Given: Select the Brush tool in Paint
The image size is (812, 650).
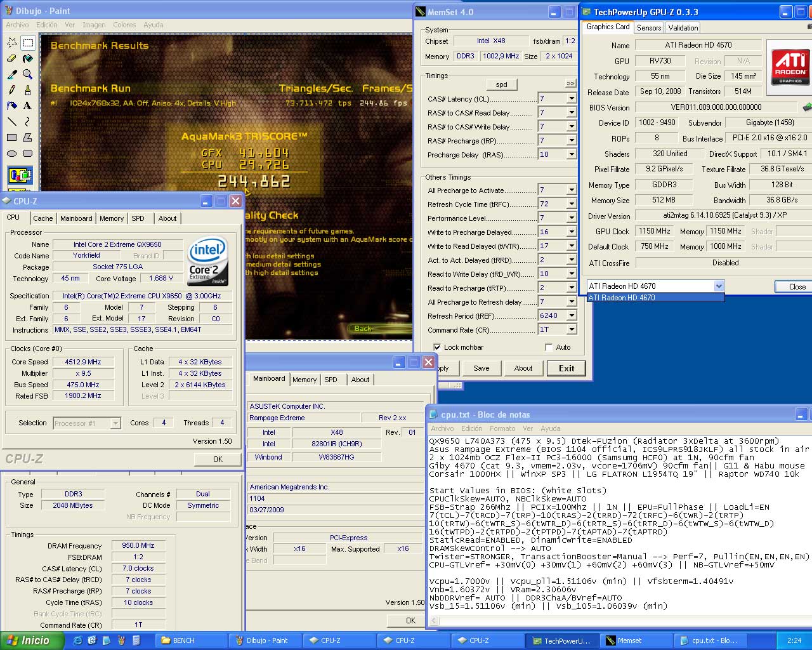Looking at the screenshot, I should [x=27, y=90].
